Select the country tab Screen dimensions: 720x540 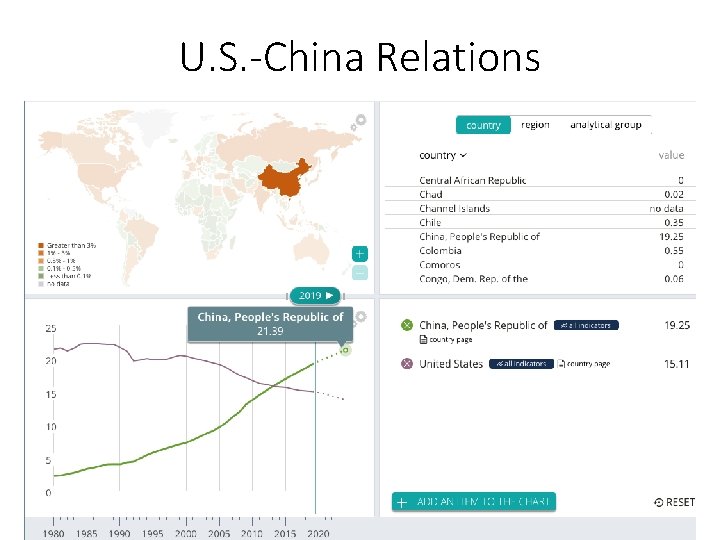483,125
